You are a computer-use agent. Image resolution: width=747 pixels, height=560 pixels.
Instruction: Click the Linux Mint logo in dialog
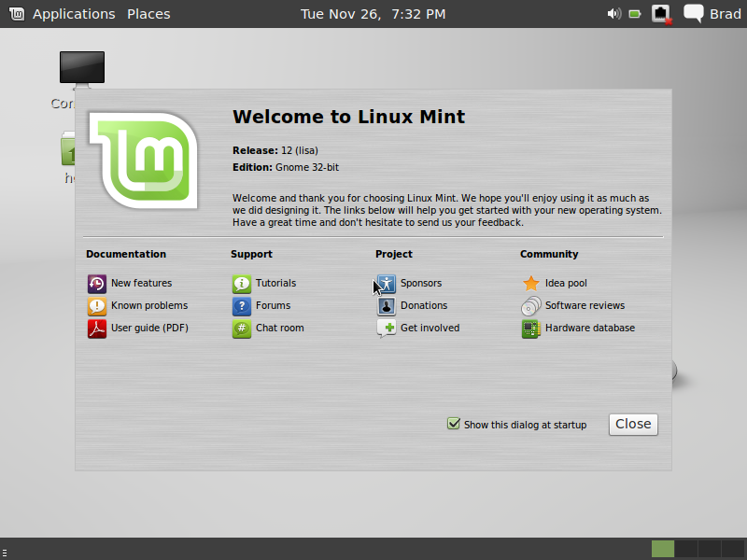point(144,161)
